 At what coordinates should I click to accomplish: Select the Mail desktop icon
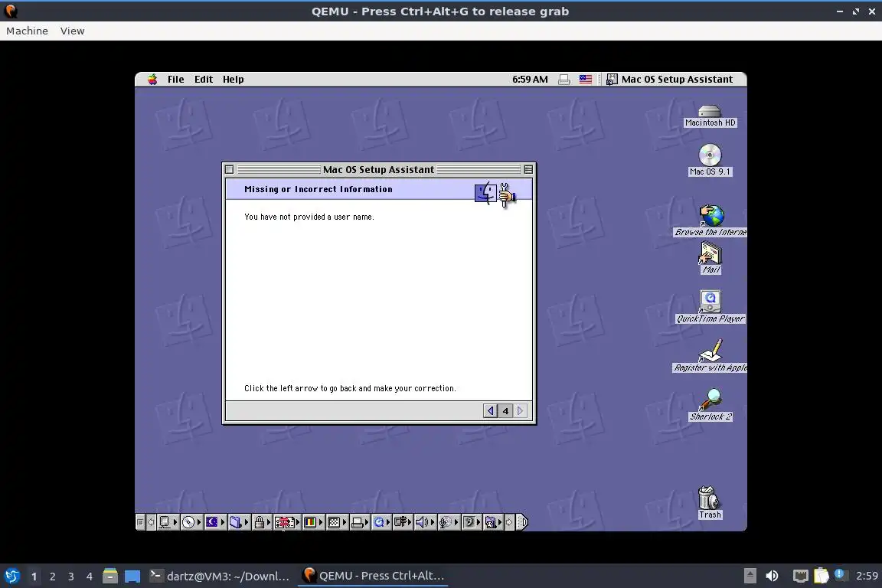coord(710,258)
